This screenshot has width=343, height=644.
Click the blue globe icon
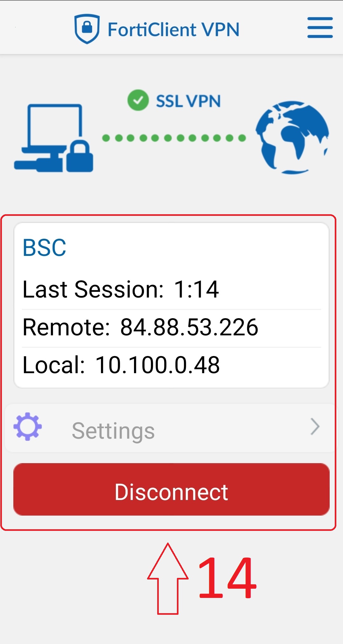[292, 137]
